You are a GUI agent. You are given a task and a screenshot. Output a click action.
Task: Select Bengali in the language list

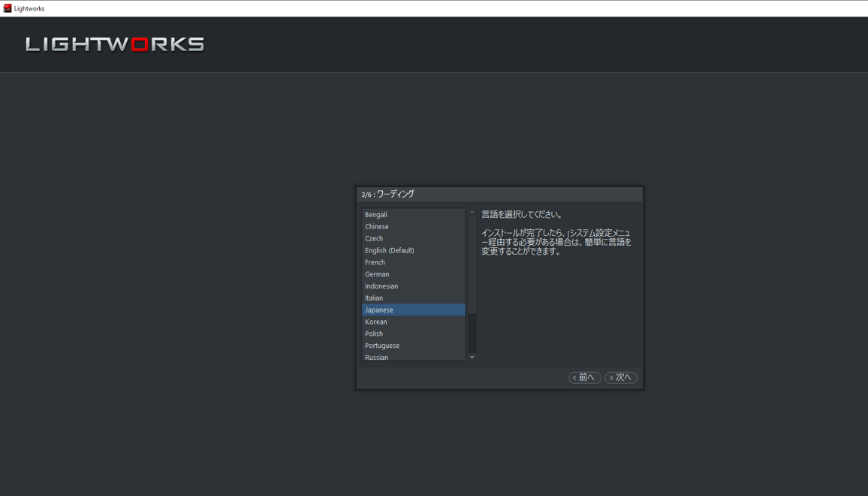point(414,214)
